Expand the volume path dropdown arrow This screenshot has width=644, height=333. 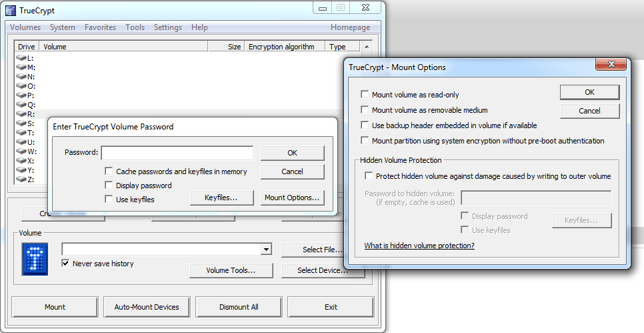click(266, 250)
